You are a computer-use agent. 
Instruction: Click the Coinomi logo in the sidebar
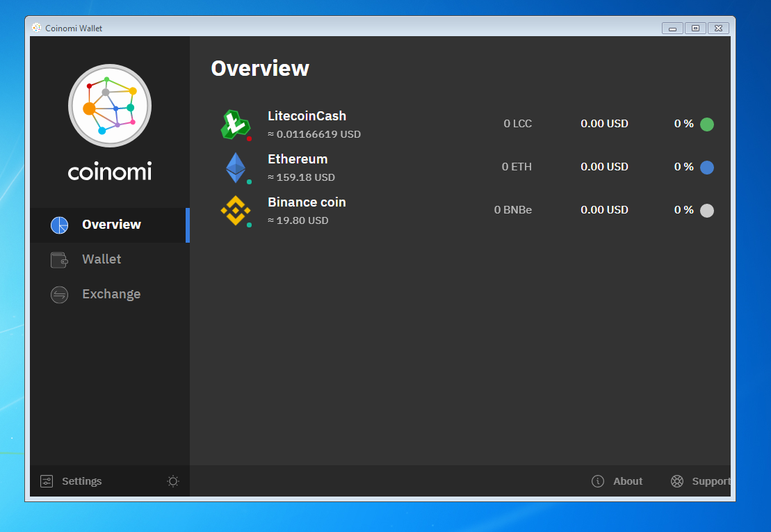[x=110, y=106]
